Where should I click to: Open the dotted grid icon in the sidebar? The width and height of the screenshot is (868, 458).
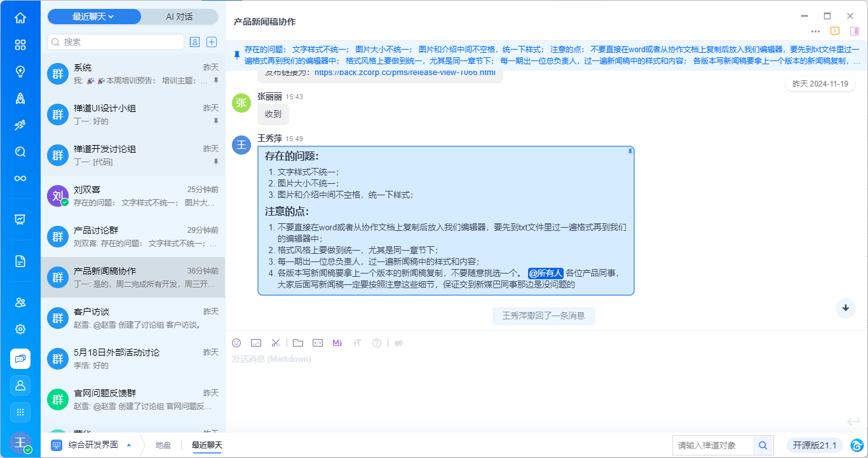pos(20,412)
